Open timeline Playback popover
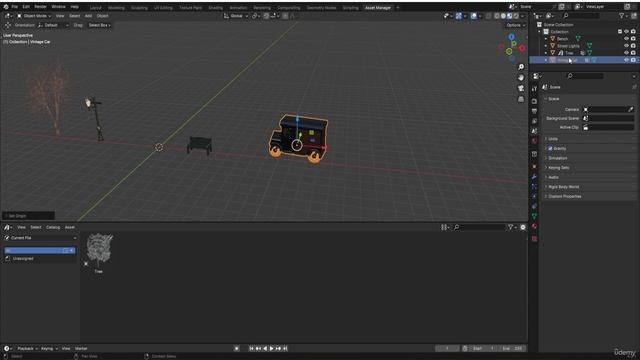 [27, 349]
